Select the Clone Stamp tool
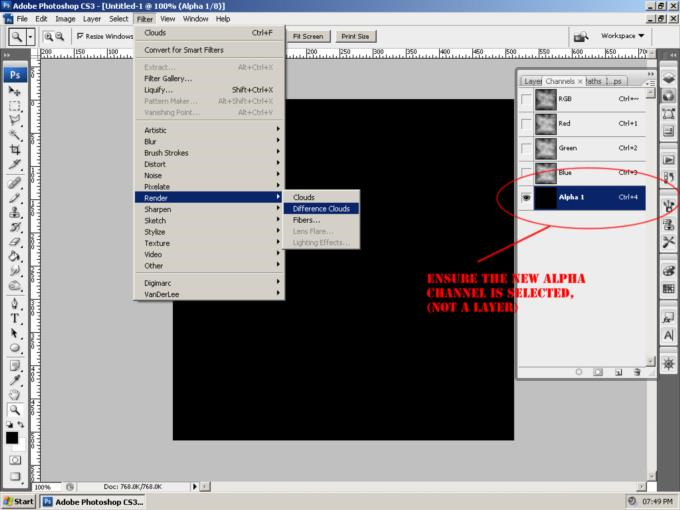 tap(15, 212)
